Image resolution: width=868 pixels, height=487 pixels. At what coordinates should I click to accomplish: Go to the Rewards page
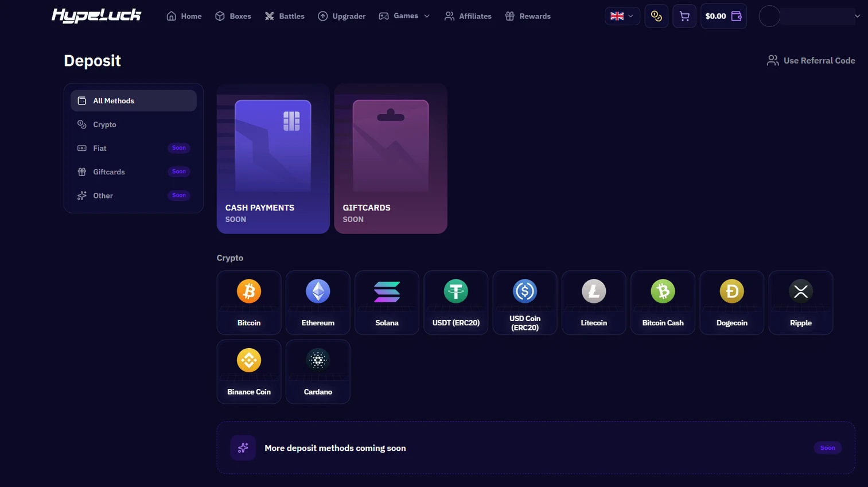click(528, 16)
